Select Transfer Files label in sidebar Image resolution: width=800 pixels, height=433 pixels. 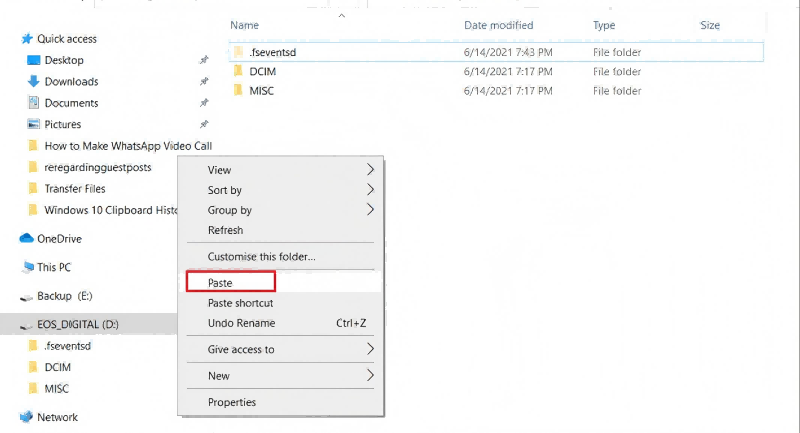[75, 189]
